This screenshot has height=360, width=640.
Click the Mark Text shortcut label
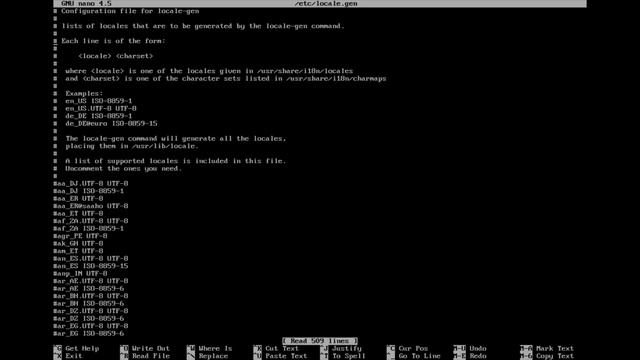pos(555,349)
